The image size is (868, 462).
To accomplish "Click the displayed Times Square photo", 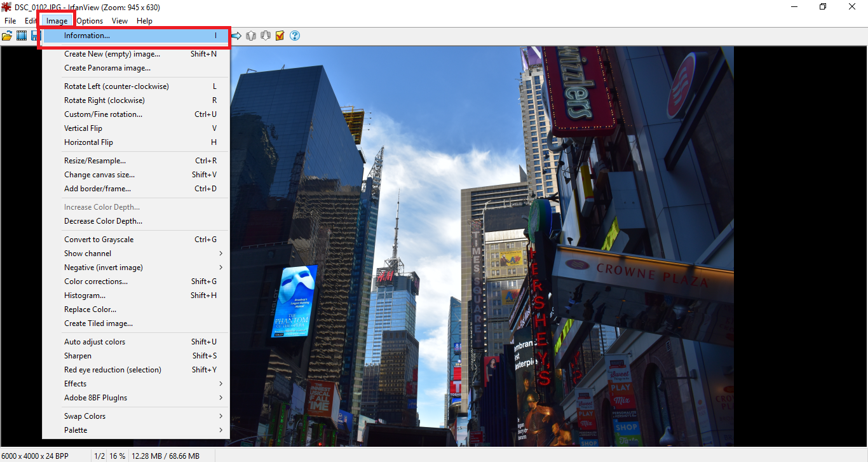I will point(481,247).
